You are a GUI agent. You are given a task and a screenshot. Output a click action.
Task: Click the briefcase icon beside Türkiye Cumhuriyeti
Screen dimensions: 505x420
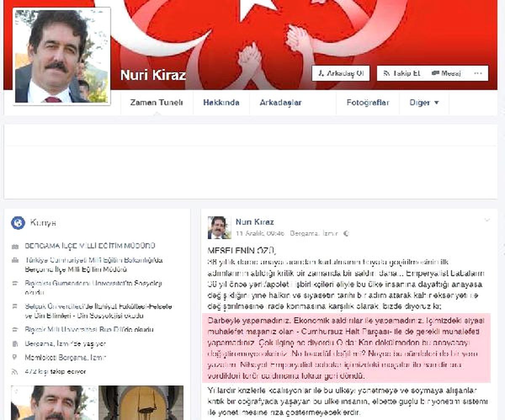(x=15, y=261)
